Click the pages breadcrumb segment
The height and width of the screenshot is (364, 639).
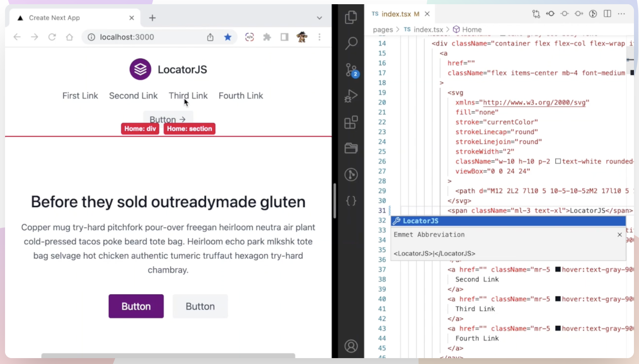[383, 29]
